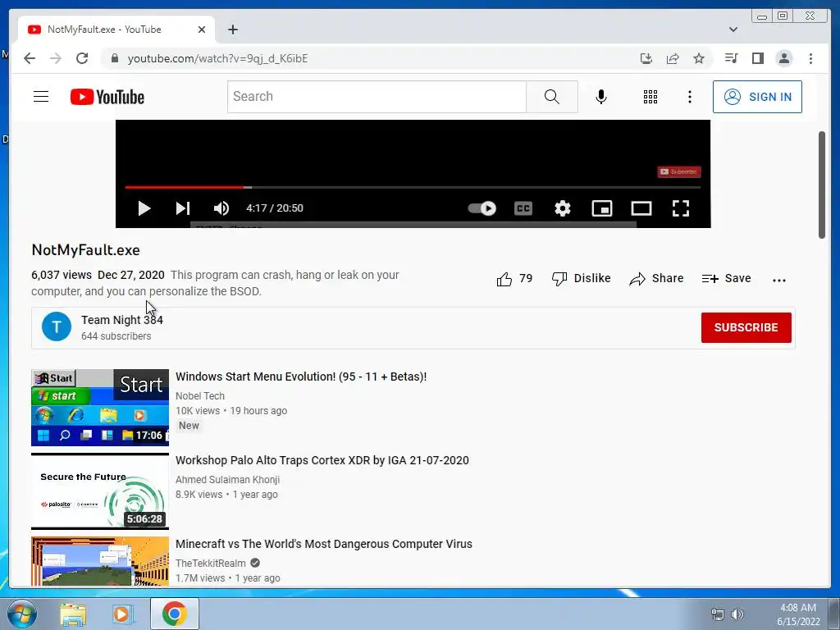The image size is (840, 630).
Task: Focus the YouTube search box
Action: point(377,97)
